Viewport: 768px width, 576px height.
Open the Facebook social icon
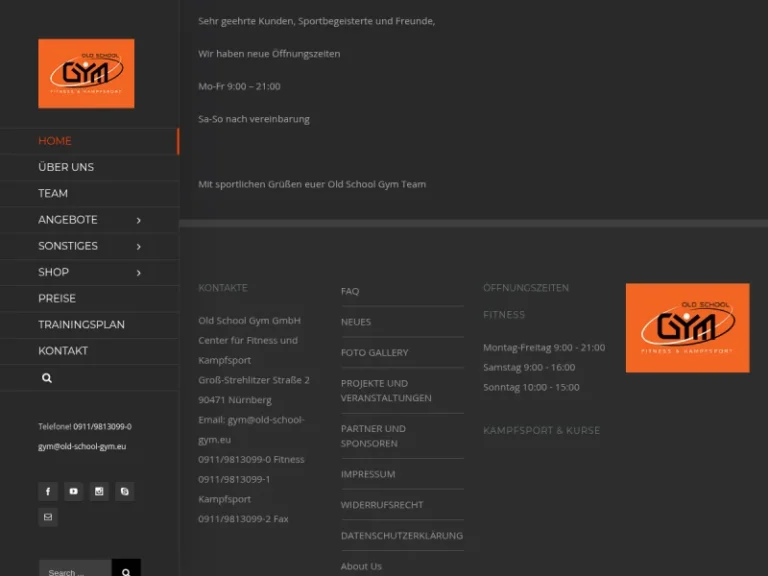47,491
